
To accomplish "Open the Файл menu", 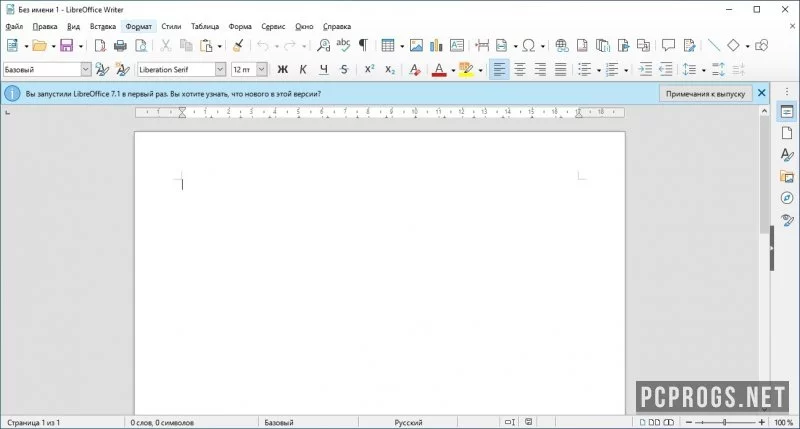I will [x=14, y=27].
